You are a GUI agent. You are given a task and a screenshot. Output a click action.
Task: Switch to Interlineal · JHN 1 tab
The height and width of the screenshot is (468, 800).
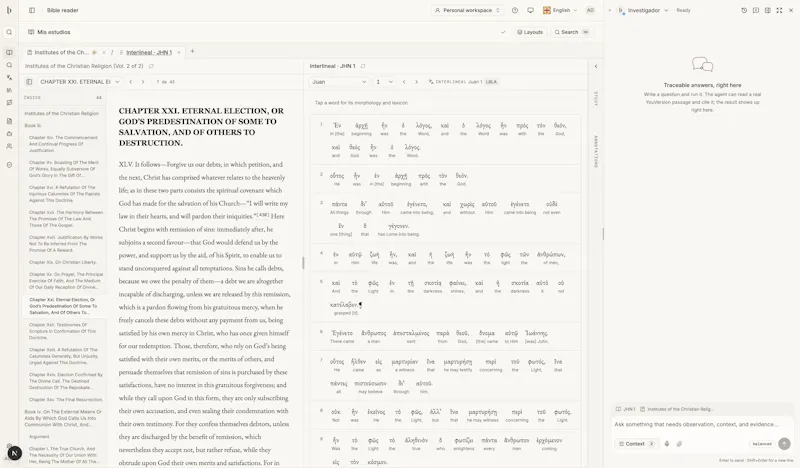(148, 52)
